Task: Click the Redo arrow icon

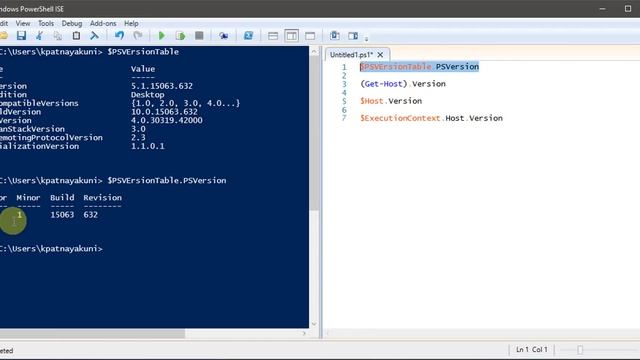Action: click(138, 36)
